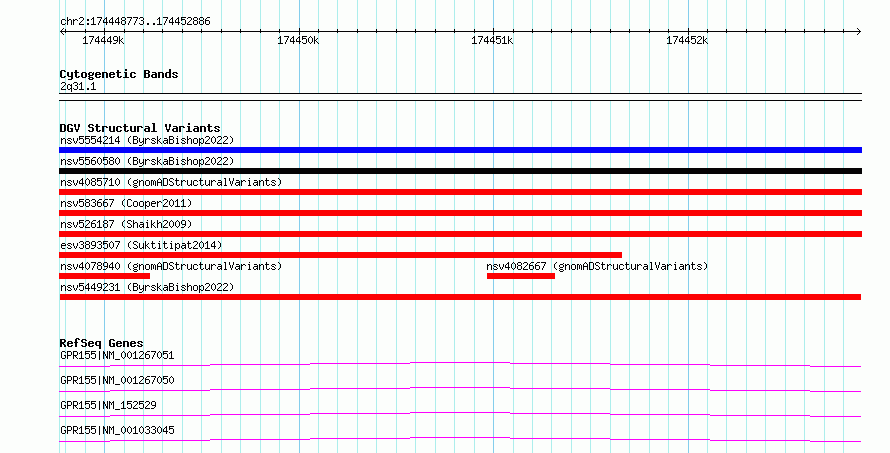Image resolution: width=890 pixels, height=453 pixels.
Task: Open GPR155|NM_152529 transcript label
Action: (108, 405)
